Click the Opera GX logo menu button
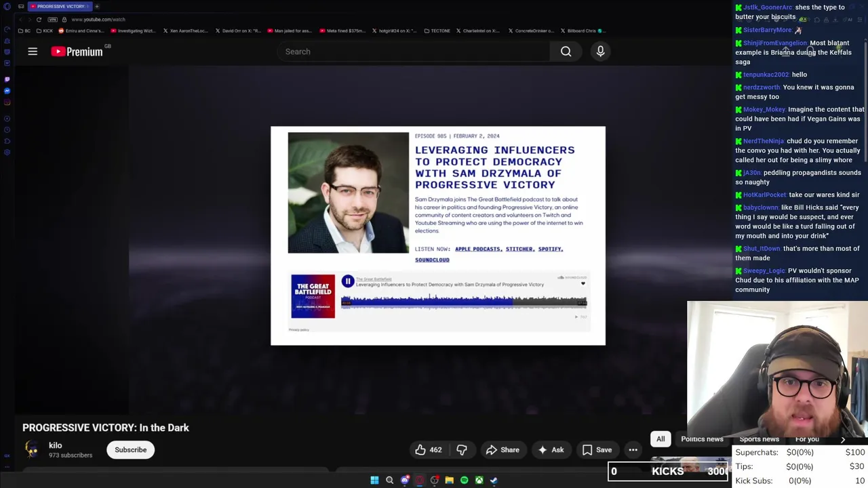The height and width of the screenshot is (488, 868). point(7,6)
